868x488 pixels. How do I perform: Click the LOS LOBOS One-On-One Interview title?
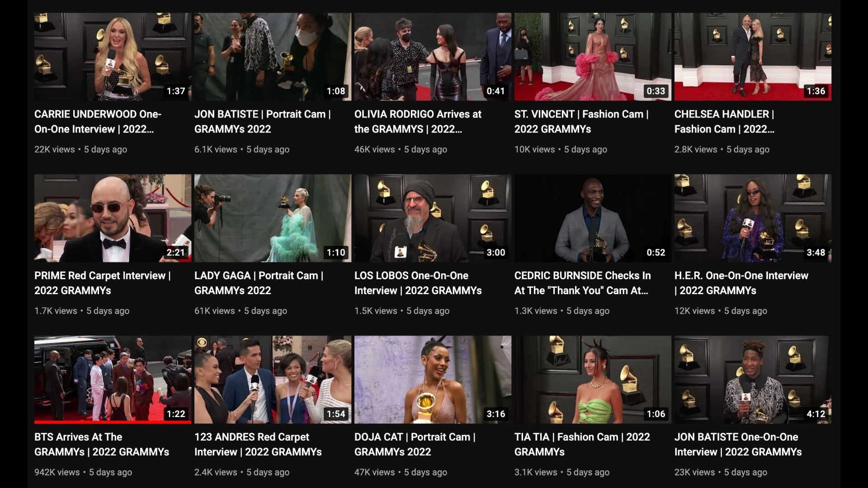click(418, 283)
